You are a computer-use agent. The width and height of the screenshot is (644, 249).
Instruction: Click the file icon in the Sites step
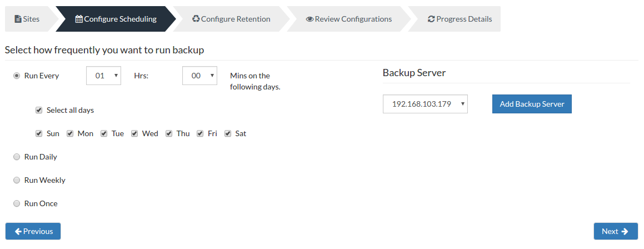pos(18,19)
